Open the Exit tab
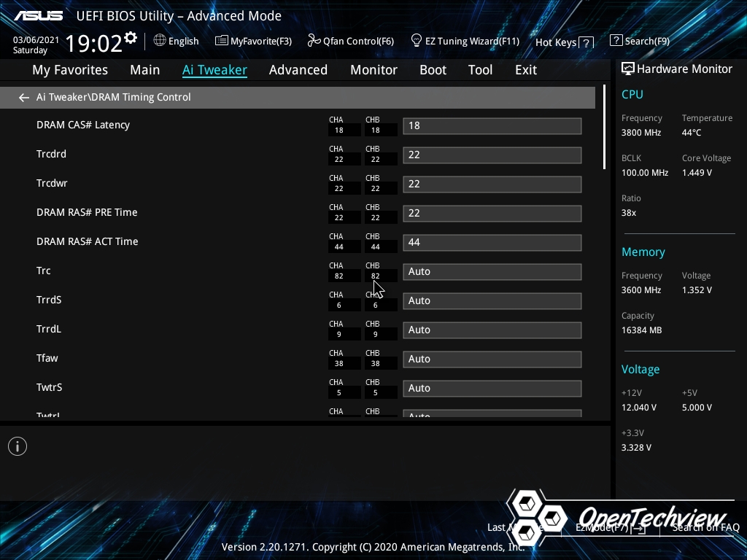The width and height of the screenshot is (747, 560). coord(526,70)
